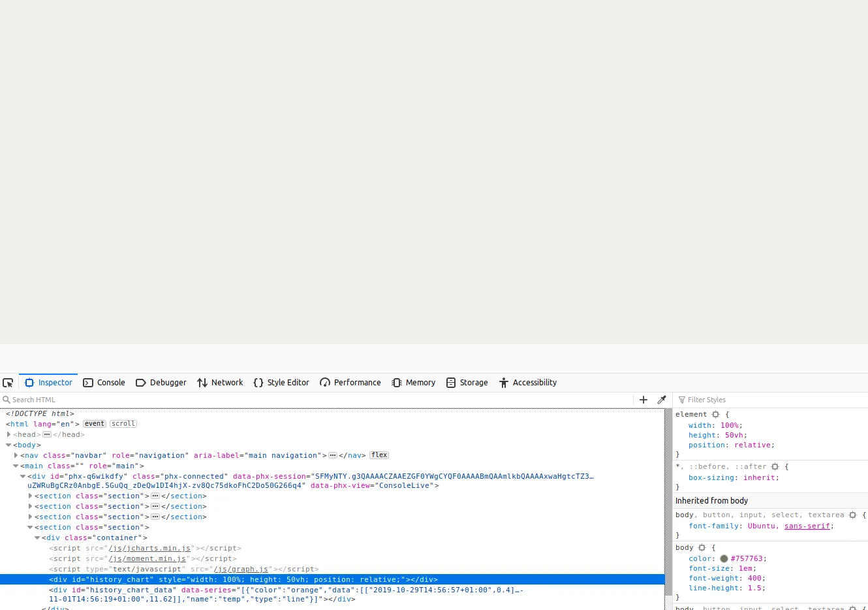Viewport: 868px width, 610px height.
Task: Focus the Search HTML field
Action: [317, 400]
